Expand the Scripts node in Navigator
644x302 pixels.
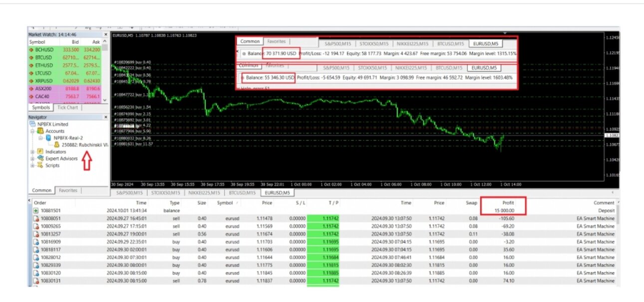pos(33,165)
